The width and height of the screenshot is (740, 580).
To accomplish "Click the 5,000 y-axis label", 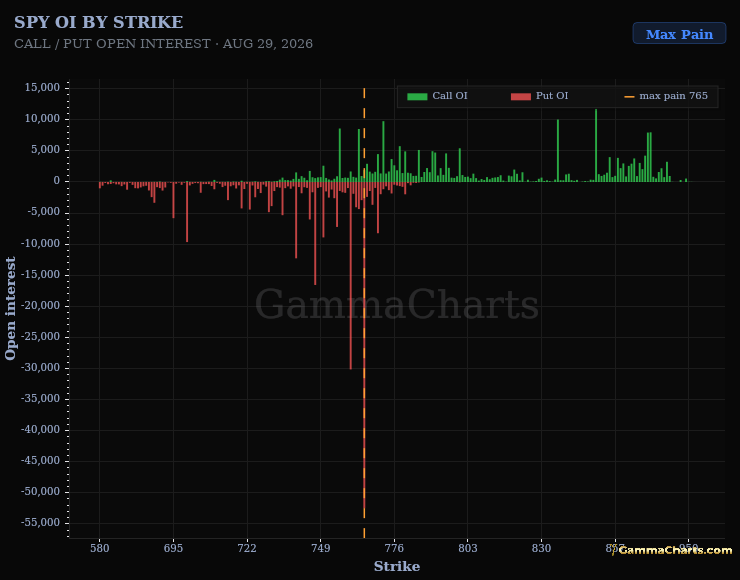I will tap(45, 150).
